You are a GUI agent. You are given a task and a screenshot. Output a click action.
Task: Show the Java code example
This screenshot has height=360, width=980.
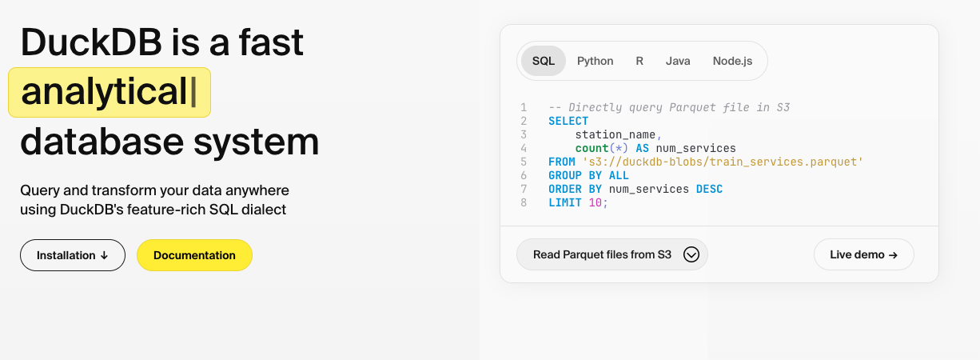678,61
